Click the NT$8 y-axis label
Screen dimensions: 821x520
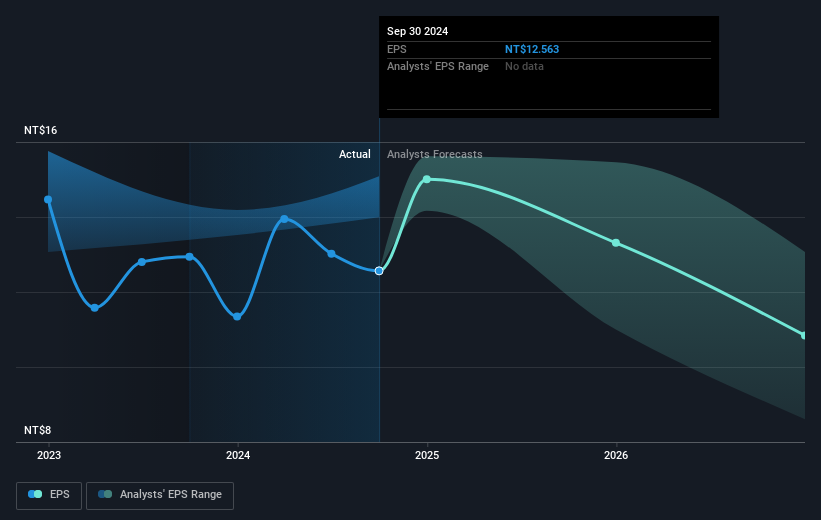tap(37, 430)
